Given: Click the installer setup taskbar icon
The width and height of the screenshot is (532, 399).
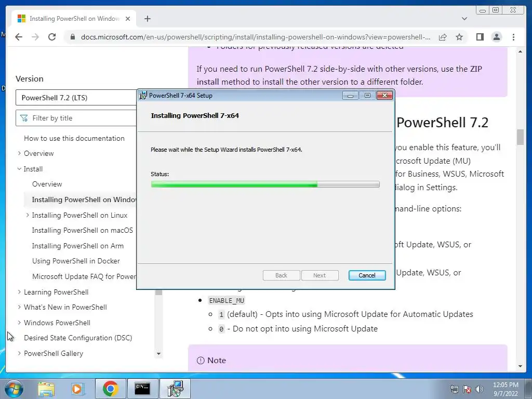Looking at the screenshot, I should (x=176, y=389).
